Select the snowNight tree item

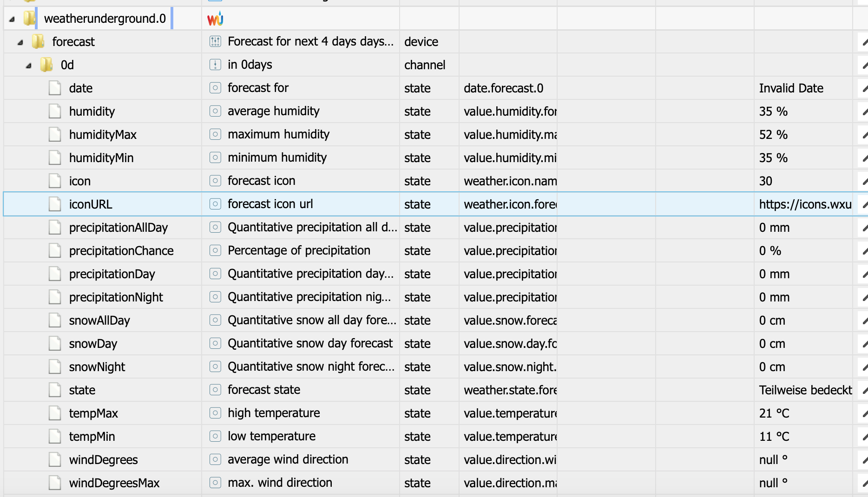pyautogui.click(x=97, y=367)
